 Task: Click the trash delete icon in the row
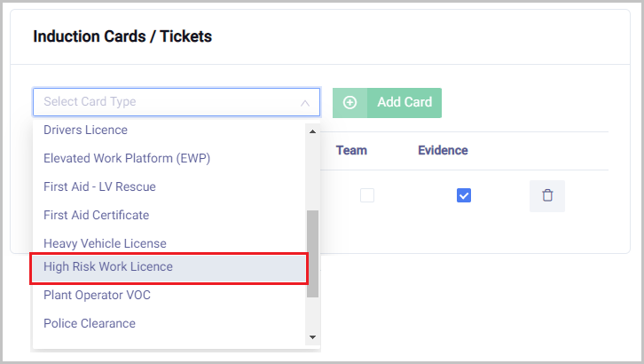[x=546, y=195]
